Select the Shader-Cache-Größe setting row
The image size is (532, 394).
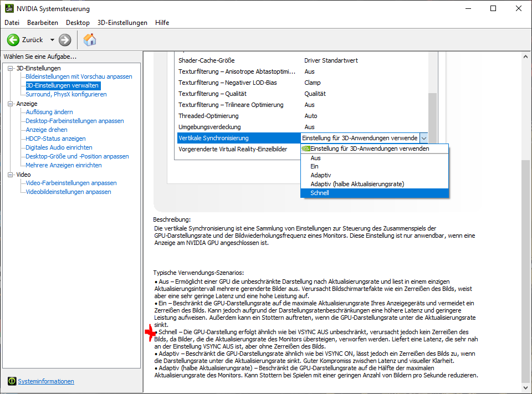click(x=303, y=60)
